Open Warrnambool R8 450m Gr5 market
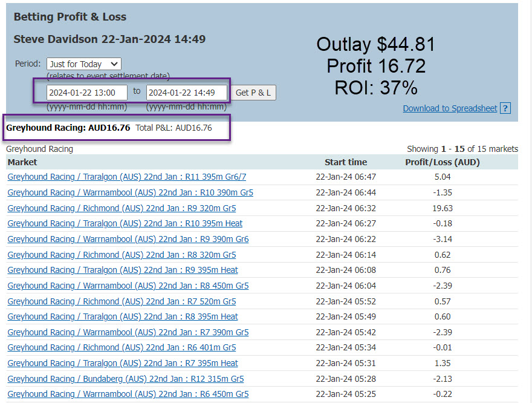 click(128, 286)
